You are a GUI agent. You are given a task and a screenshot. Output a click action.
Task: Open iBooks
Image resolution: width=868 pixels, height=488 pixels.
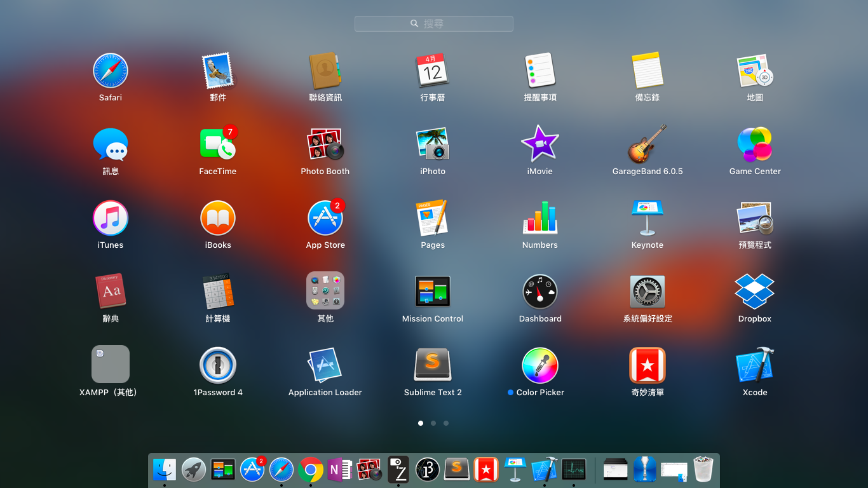pyautogui.click(x=218, y=218)
